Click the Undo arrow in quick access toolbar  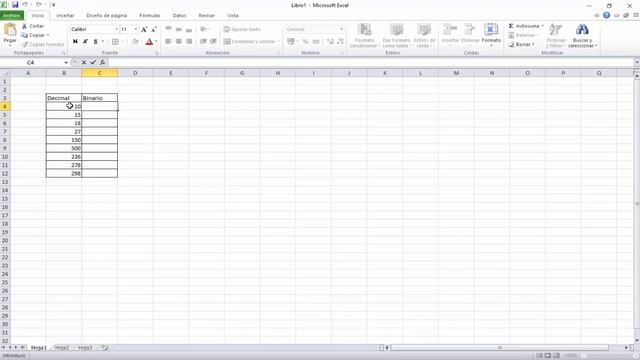(25, 4)
